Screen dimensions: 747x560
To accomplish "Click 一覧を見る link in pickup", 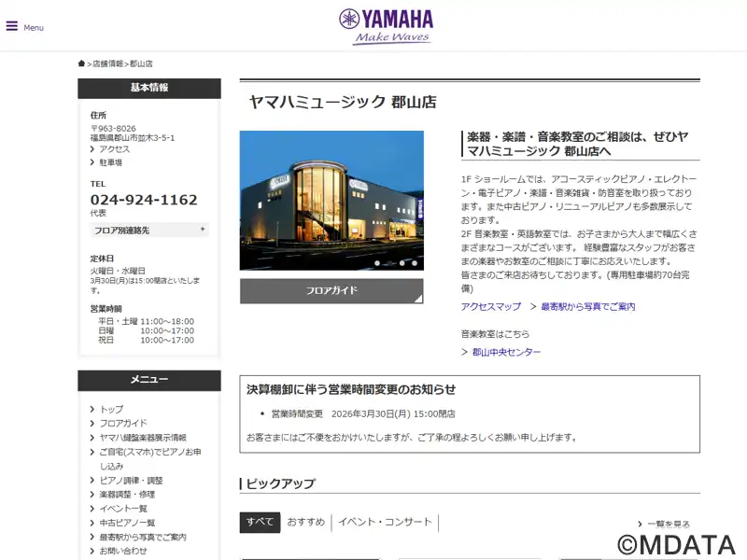I will (x=669, y=524).
